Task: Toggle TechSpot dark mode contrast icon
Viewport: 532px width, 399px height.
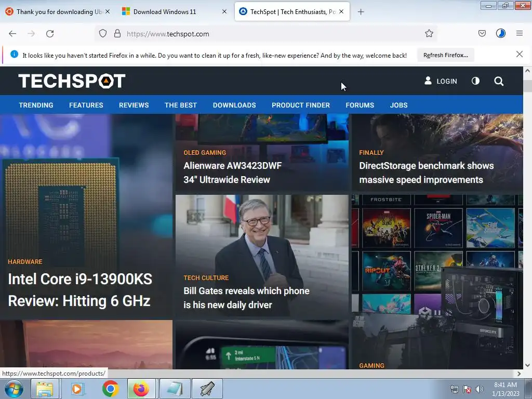Action: pyautogui.click(x=475, y=81)
